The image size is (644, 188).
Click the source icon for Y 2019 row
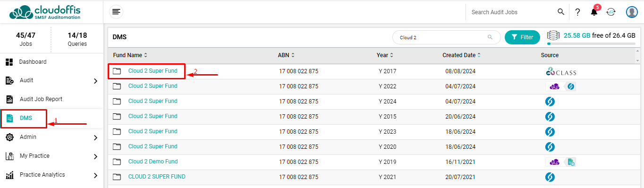(x=560, y=162)
